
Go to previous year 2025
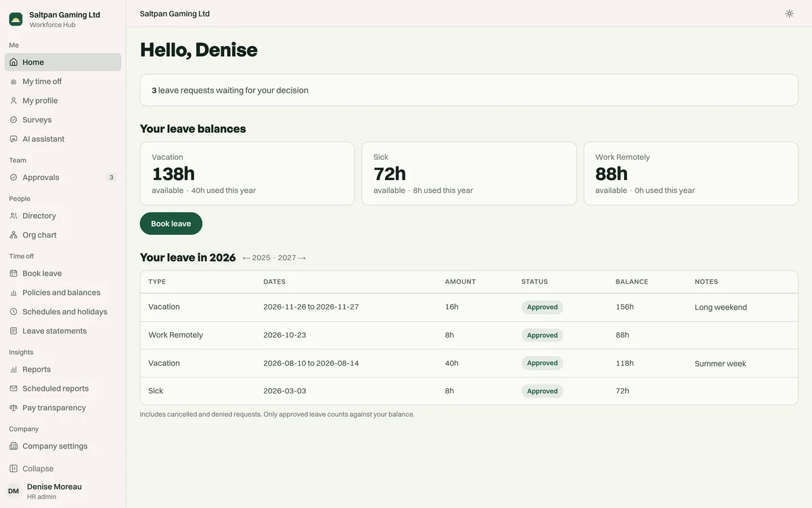coord(256,258)
